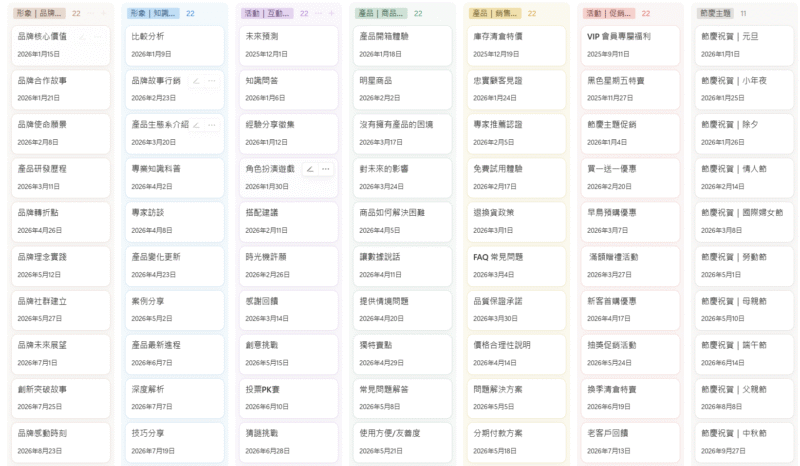This screenshot has height=466, width=800.
Task: Open the 產品開箱體驗 card
Action: [403, 45]
